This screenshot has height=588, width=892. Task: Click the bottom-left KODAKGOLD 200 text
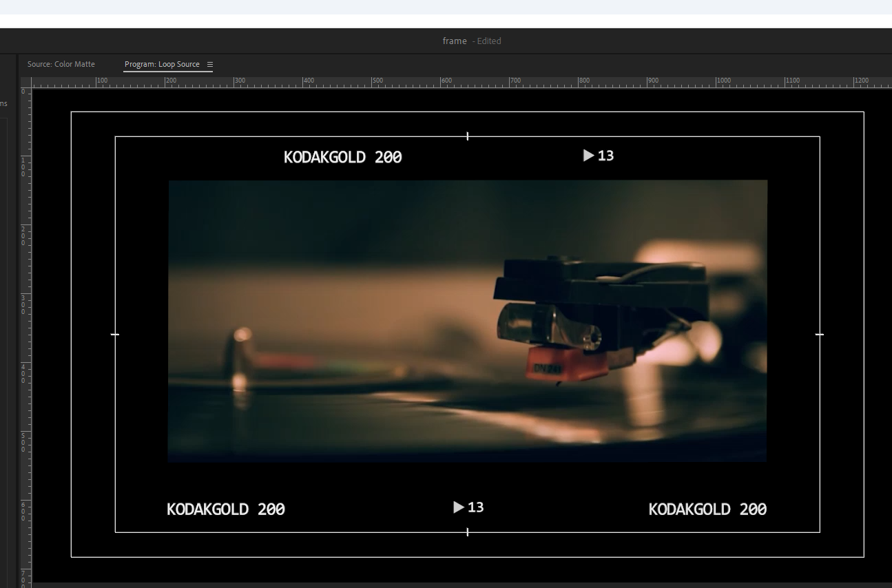[x=225, y=510]
